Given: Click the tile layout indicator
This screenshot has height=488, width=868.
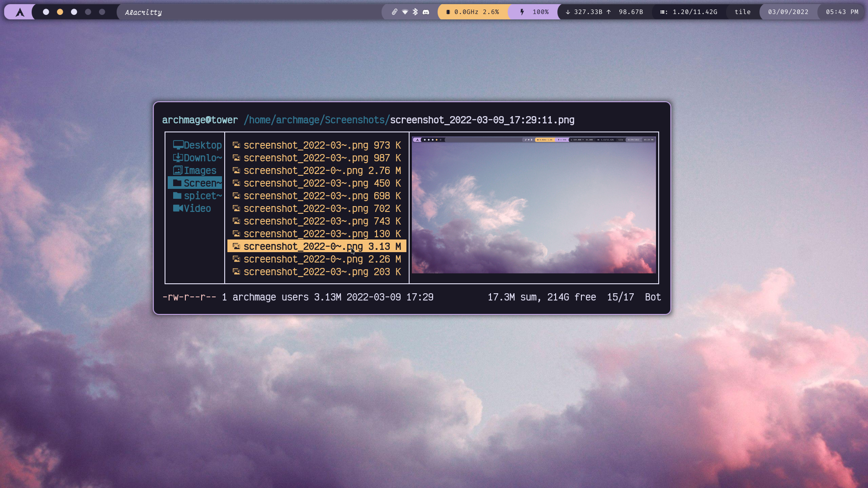Looking at the screenshot, I should pos(742,12).
